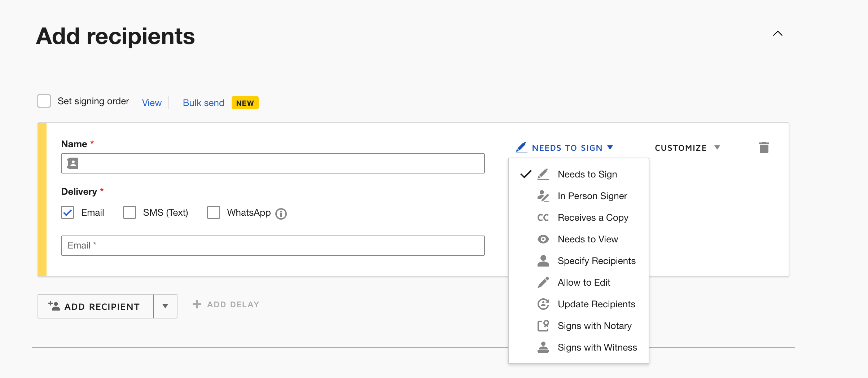Select Specify Recipients from the menu
The height and width of the screenshot is (378, 868).
pos(596,260)
